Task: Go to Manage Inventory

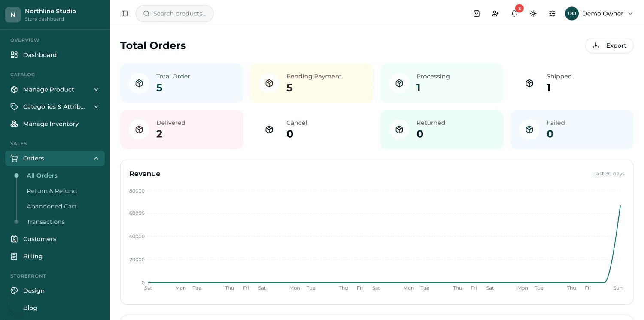Action: pos(55,124)
